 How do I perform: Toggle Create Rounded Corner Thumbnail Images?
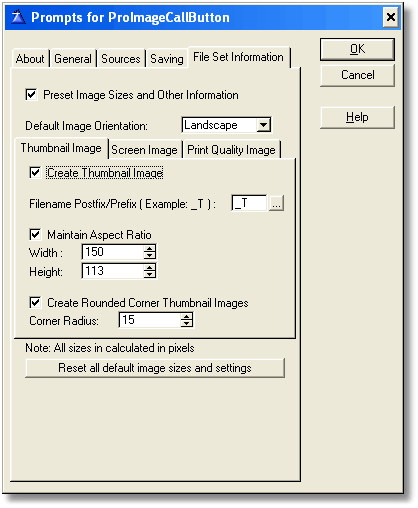(x=35, y=302)
